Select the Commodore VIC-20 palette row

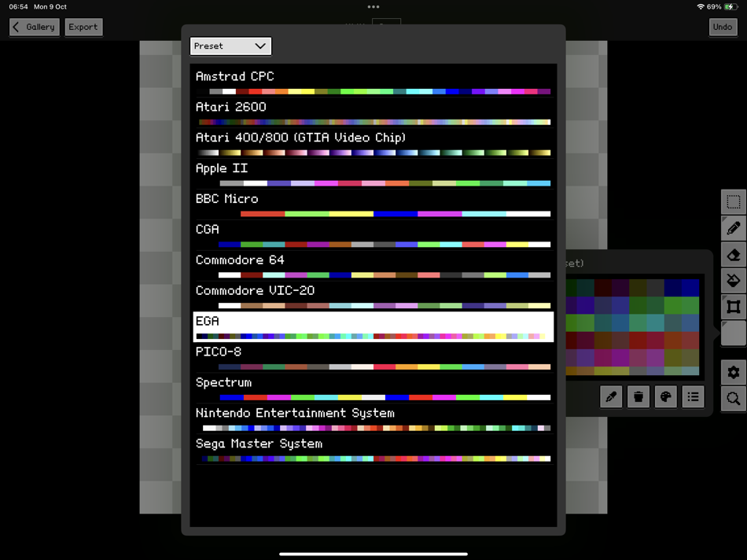[x=373, y=296]
